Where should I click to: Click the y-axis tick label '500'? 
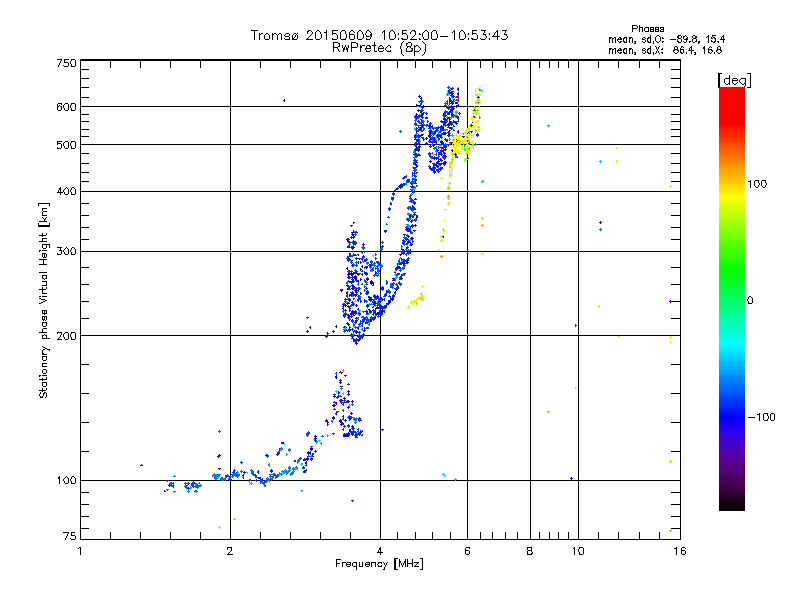66,145
